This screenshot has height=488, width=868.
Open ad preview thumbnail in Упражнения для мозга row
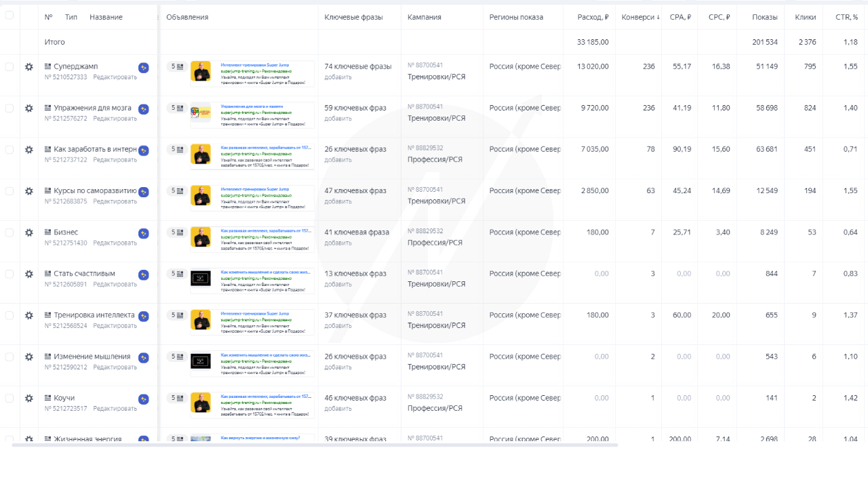[x=201, y=113]
